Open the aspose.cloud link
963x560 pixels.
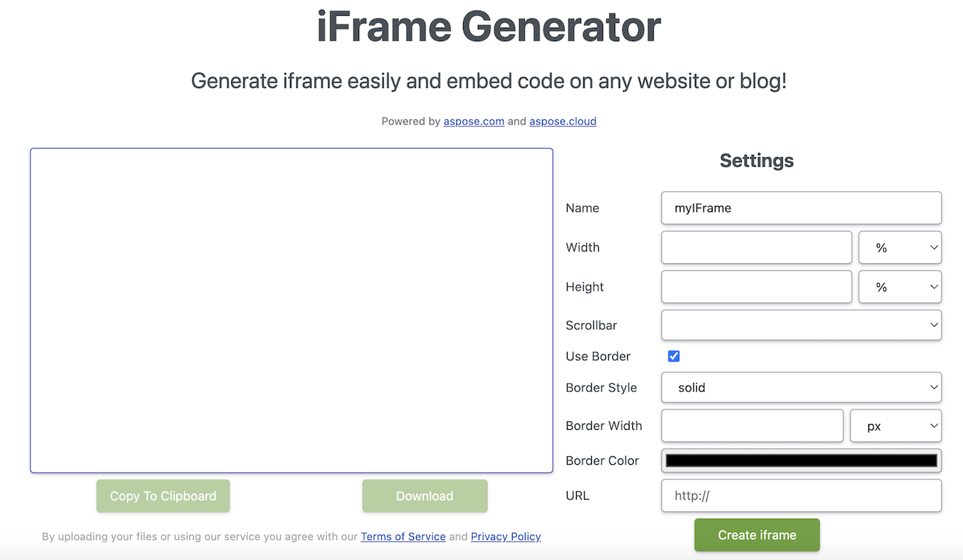point(563,122)
